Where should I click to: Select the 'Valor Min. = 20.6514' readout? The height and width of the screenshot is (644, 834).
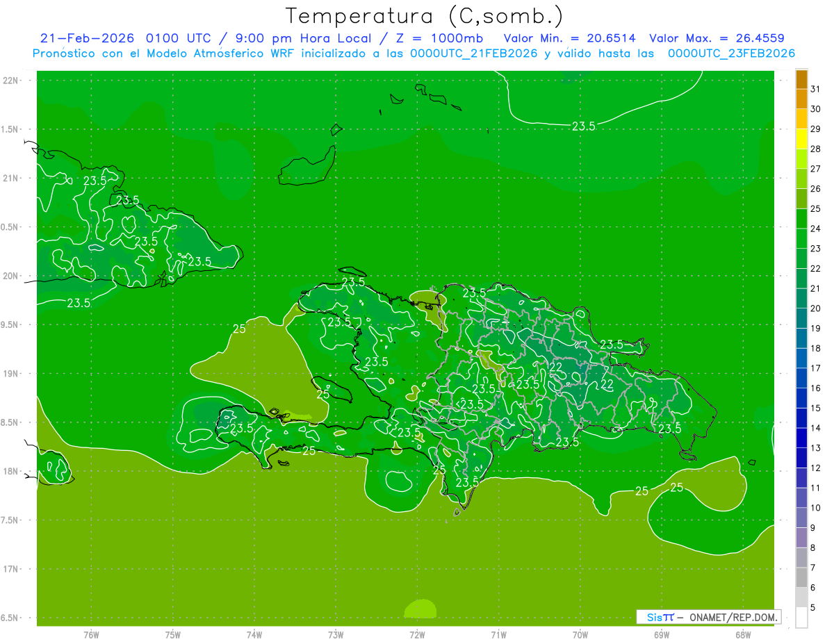tap(569, 38)
